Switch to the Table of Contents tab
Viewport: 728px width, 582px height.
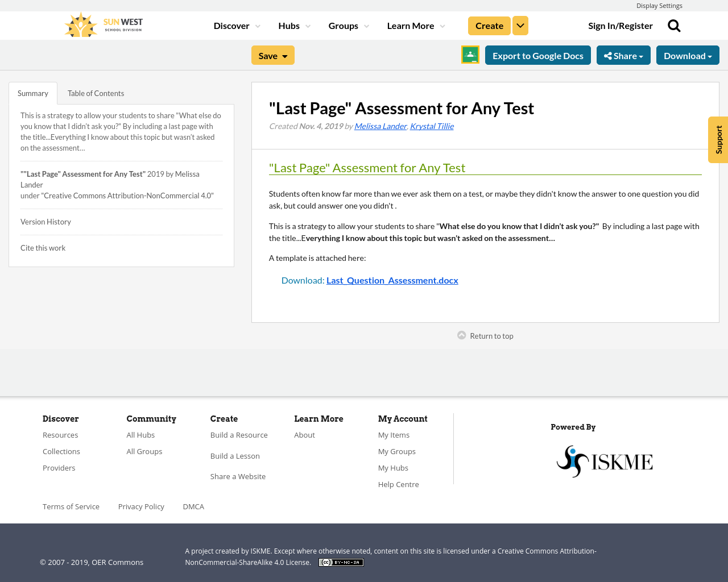pyautogui.click(x=96, y=92)
